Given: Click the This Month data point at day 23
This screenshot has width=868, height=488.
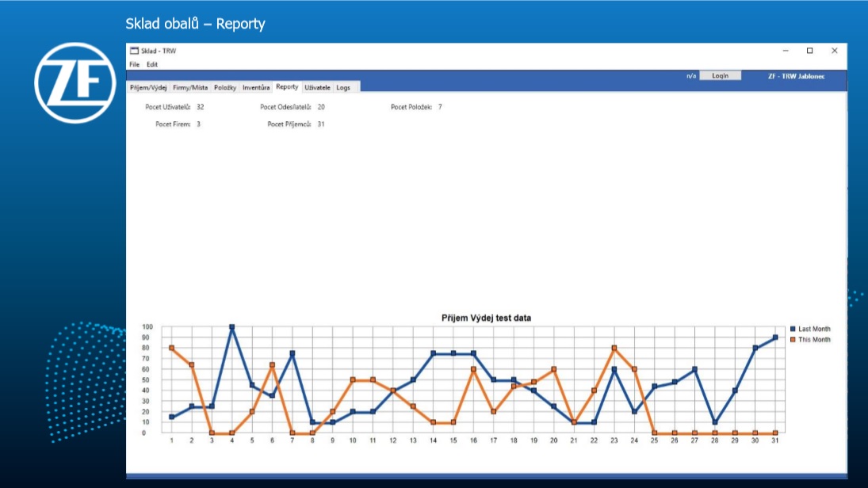Looking at the screenshot, I should pyautogui.click(x=614, y=348).
